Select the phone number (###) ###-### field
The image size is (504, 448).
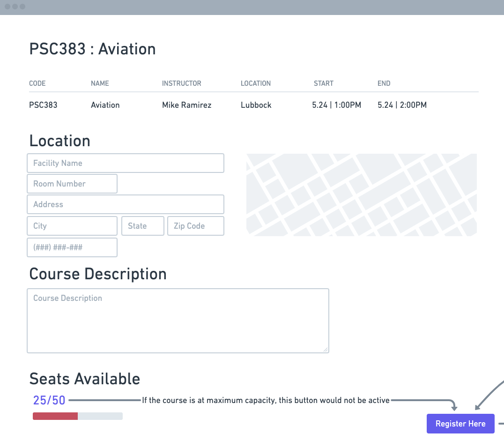point(72,247)
